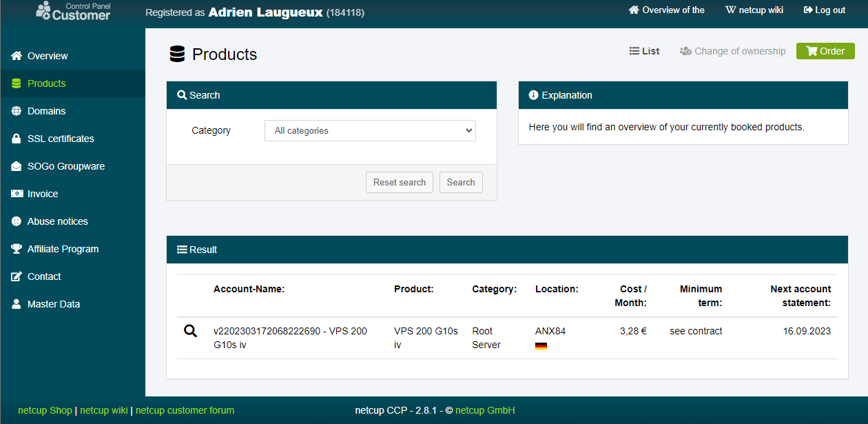Click the SOGo Groupware envelope icon
This screenshot has width=868, height=424.
(17, 166)
